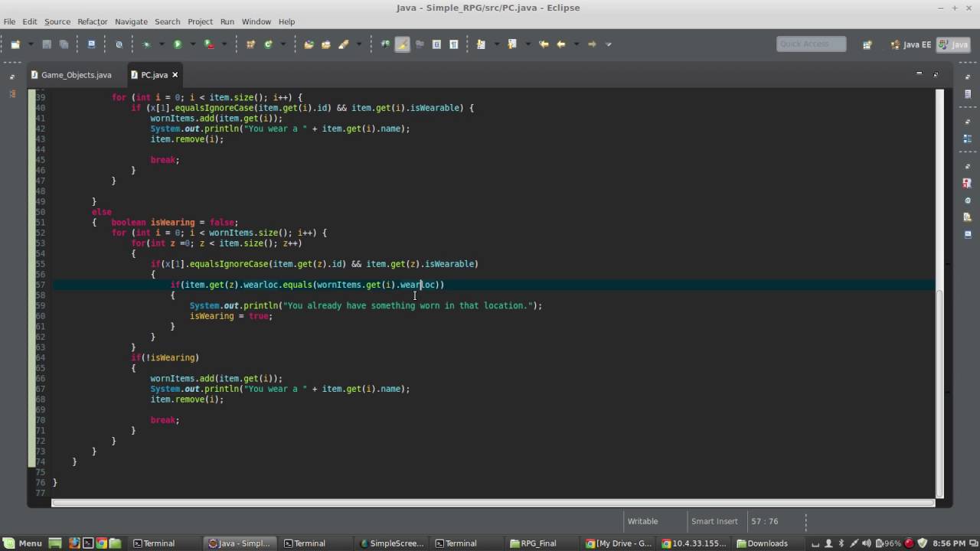Click the Writable status field
This screenshot has height=551, width=980.
click(x=642, y=521)
